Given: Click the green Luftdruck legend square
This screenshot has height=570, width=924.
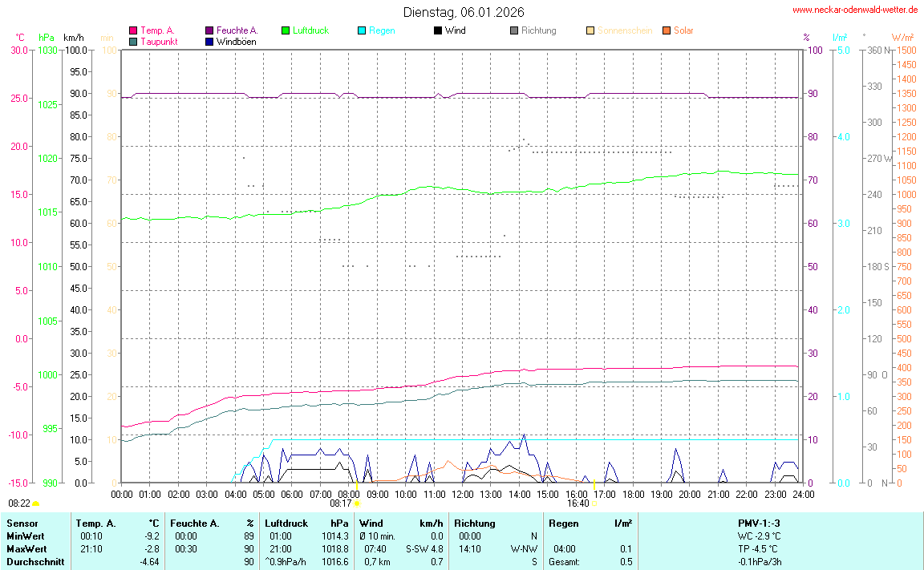Looking at the screenshot, I should (286, 30).
